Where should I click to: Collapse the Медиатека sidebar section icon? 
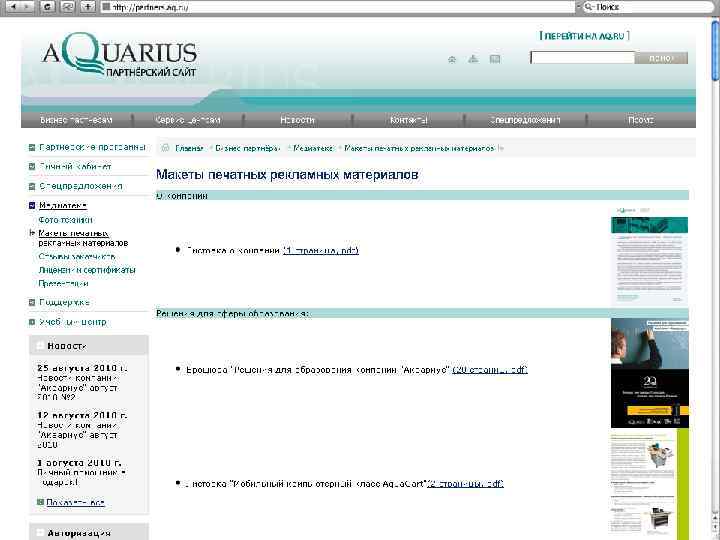32,206
